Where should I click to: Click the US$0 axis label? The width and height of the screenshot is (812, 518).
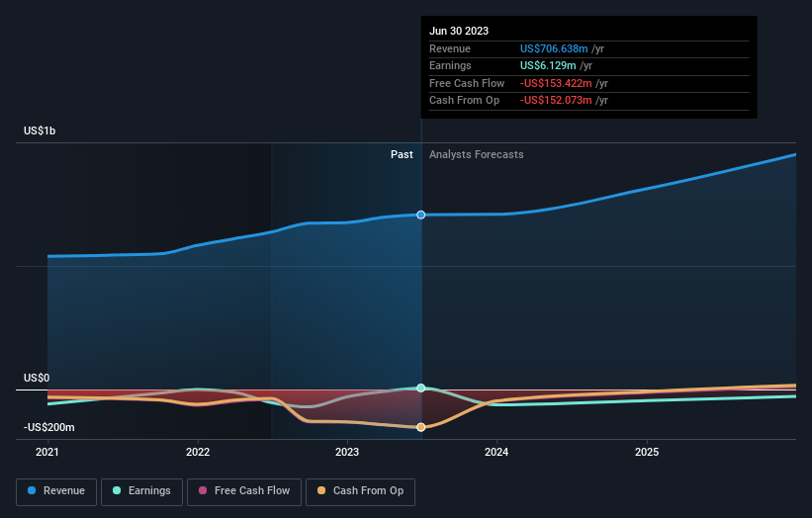coord(37,378)
